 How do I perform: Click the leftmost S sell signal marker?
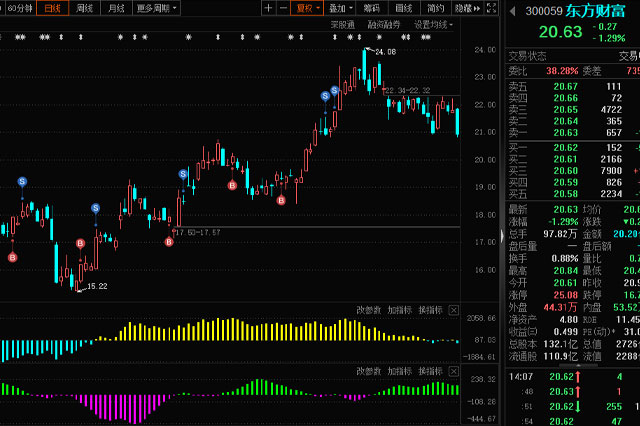tap(22, 181)
